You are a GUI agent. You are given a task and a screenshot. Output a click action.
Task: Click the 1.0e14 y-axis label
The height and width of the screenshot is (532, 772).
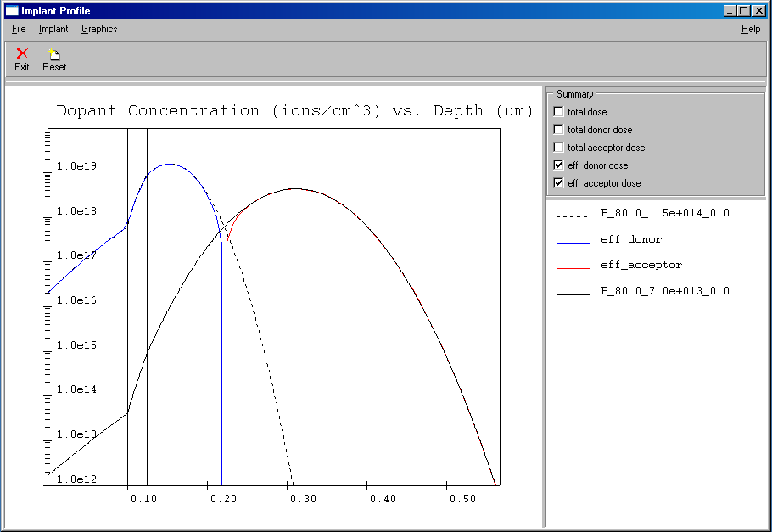tap(77, 389)
